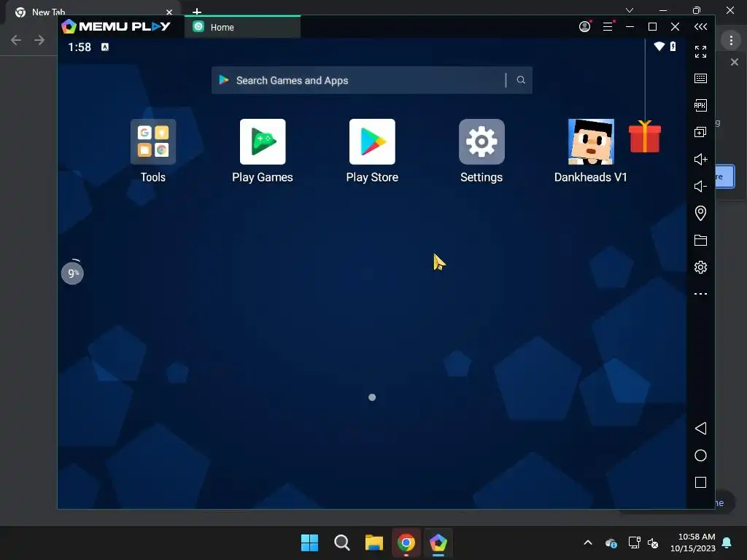Tap the Android home circle

tap(700, 455)
